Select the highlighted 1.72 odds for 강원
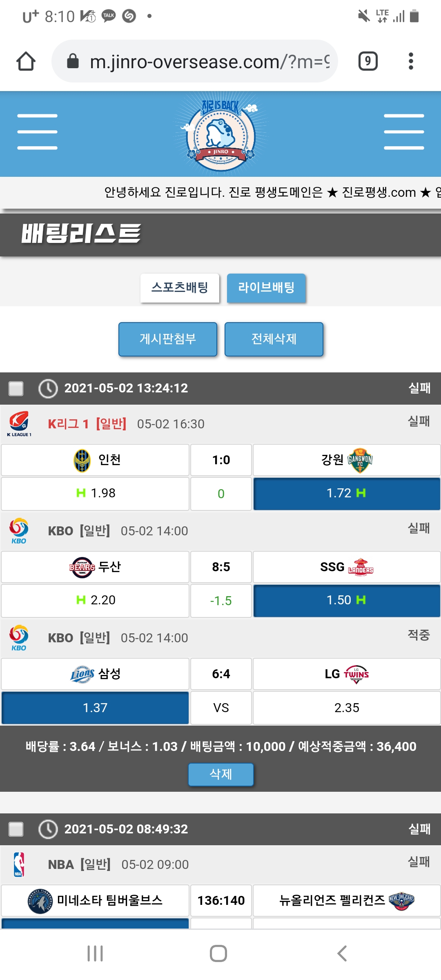 coord(346,493)
